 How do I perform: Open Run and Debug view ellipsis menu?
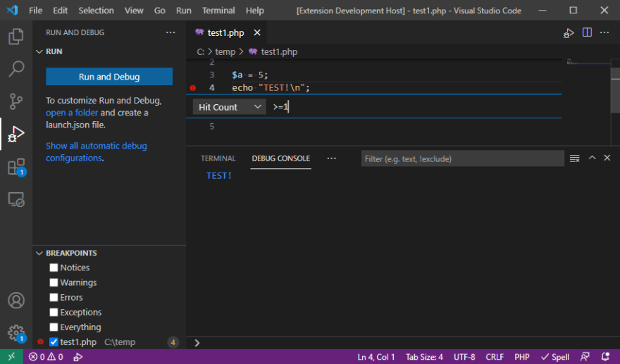pyautogui.click(x=170, y=32)
